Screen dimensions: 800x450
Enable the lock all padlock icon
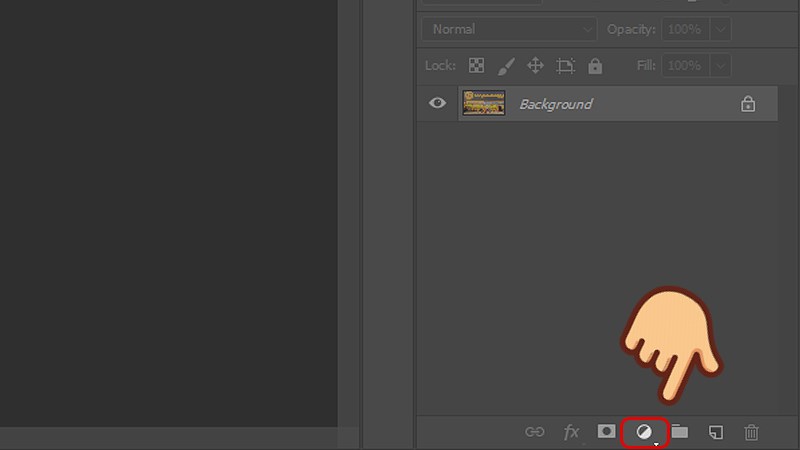595,66
